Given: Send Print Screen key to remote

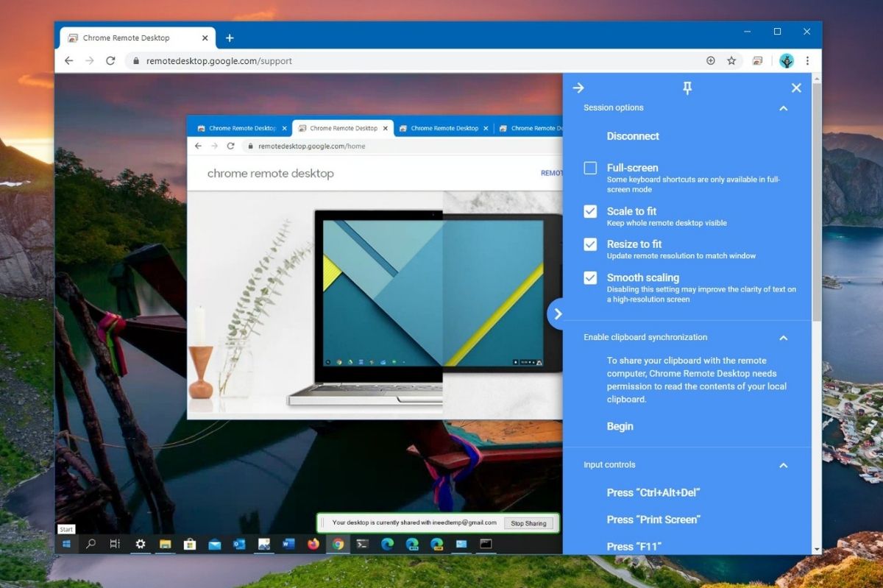Looking at the screenshot, I should point(653,520).
